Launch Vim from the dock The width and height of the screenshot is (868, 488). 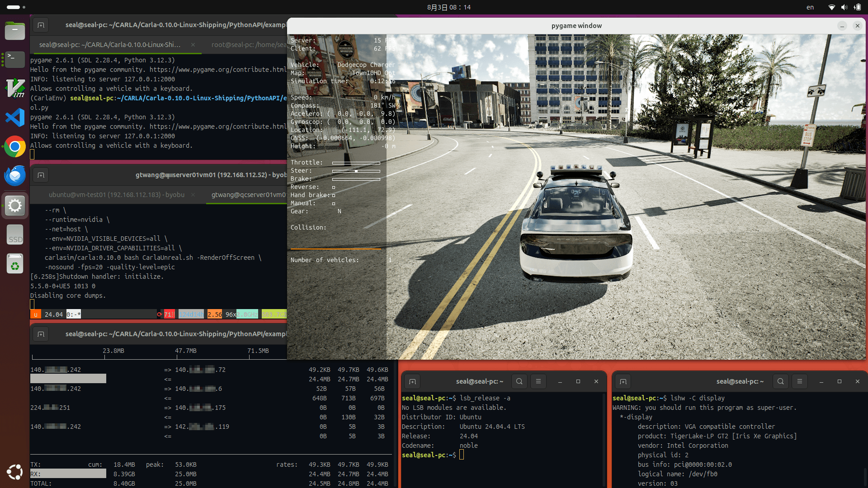(x=15, y=88)
